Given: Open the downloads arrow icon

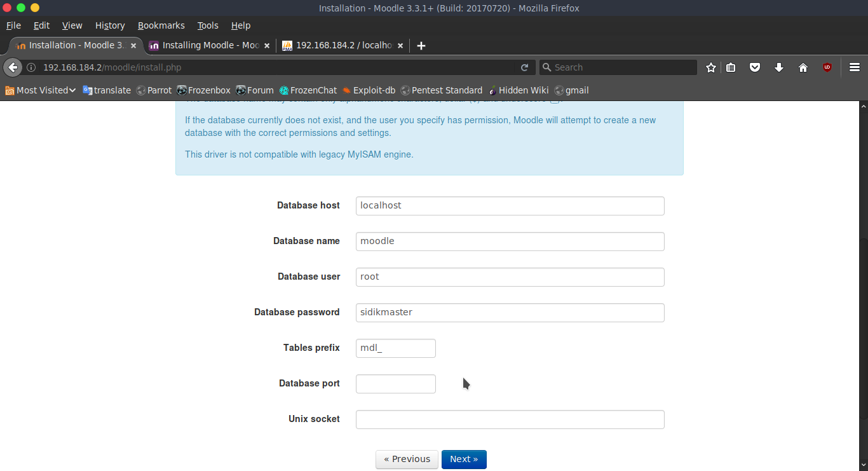Looking at the screenshot, I should tap(779, 67).
